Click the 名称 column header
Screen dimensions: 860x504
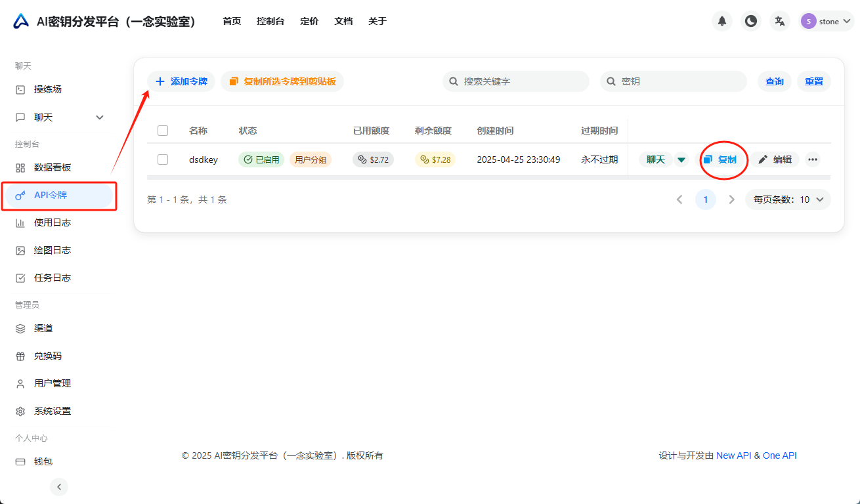(198, 131)
